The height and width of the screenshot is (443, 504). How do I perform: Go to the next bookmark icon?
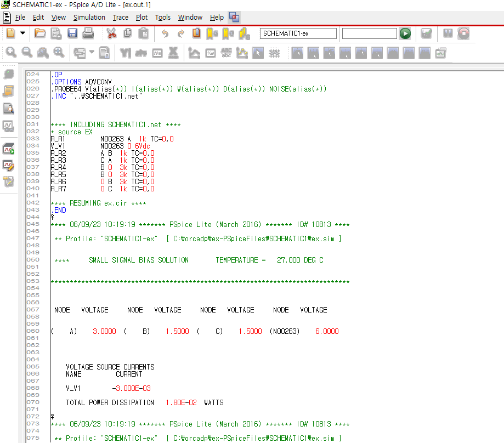click(212, 33)
